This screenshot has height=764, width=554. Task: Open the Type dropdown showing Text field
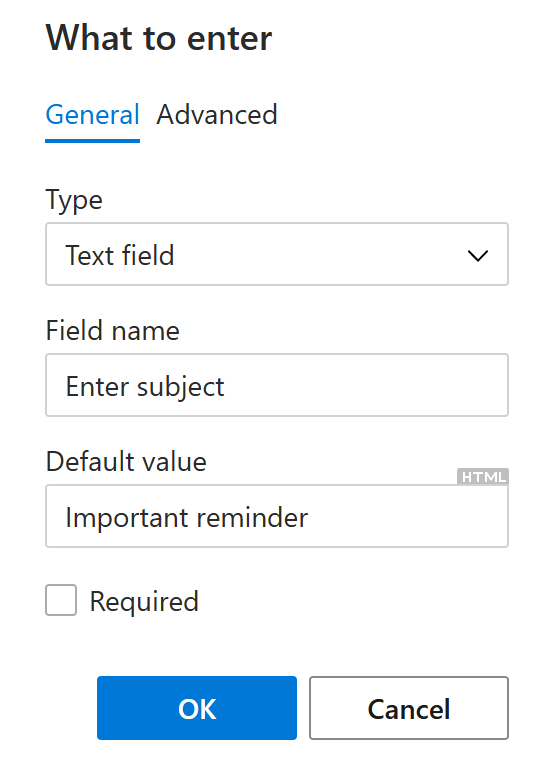pos(277,254)
